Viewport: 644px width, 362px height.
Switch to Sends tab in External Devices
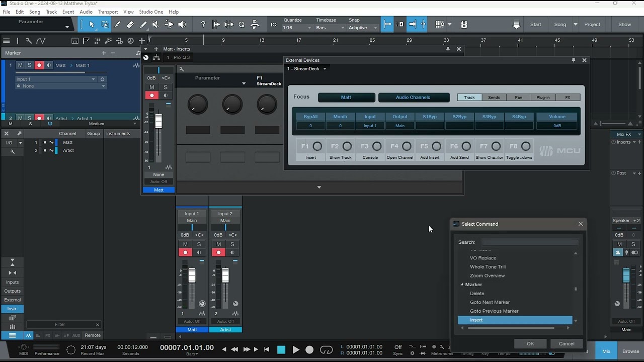tap(494, 98)
